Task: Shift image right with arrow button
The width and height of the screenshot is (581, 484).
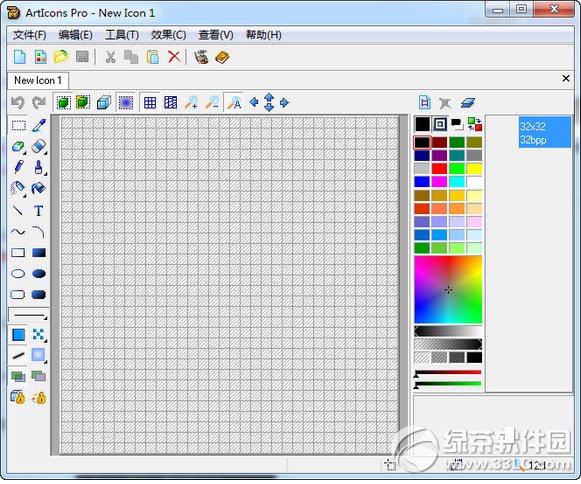Action: point(284,102)
